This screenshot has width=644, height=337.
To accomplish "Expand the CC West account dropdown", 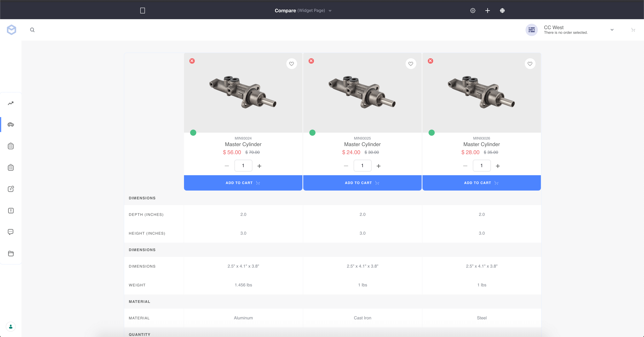I will (612, 30).
